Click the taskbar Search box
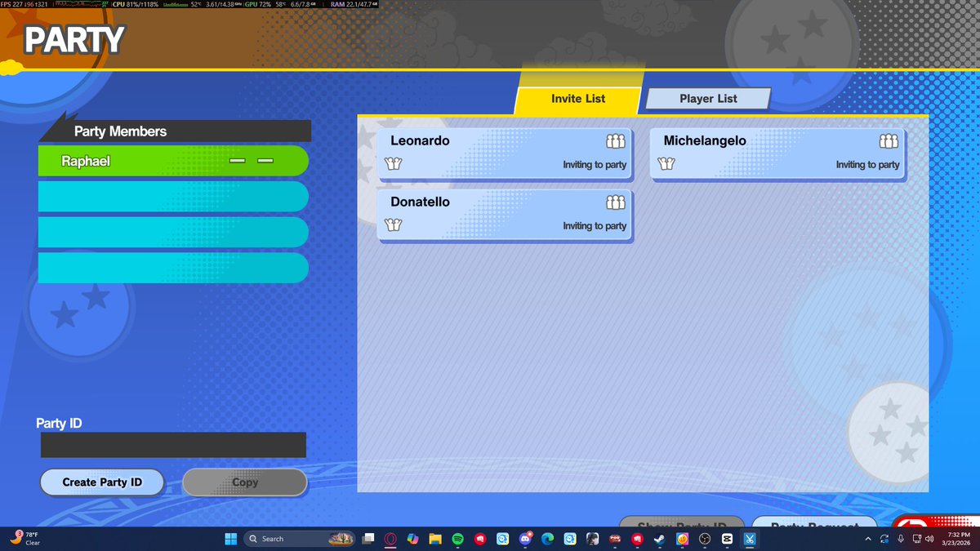Image resolution: width=980 pixels, height=551 pixels. (301, 539)
